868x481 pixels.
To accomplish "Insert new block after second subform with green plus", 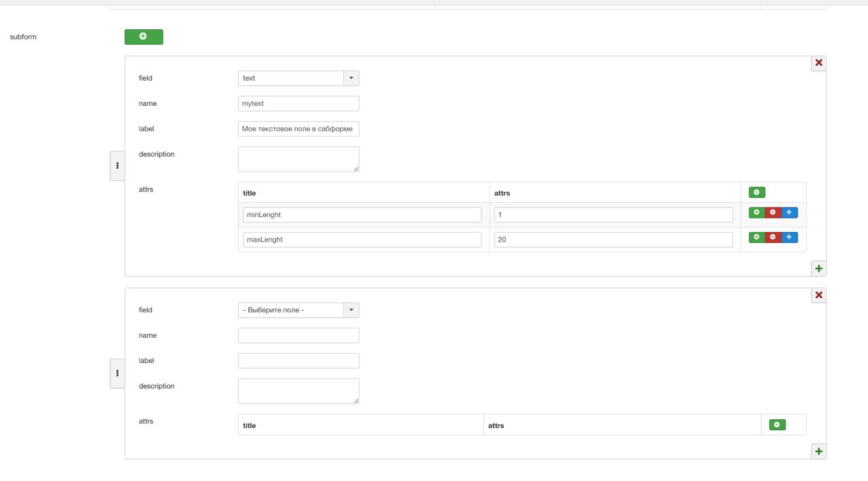I will point(818,452).
